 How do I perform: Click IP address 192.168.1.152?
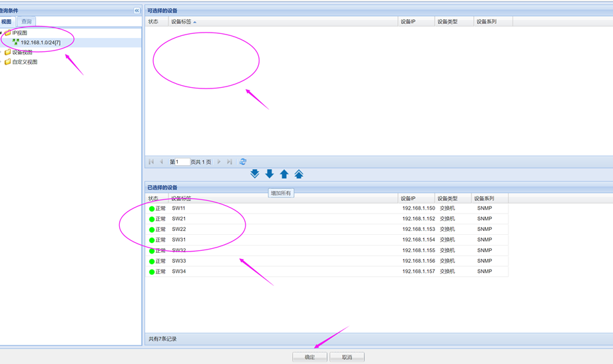coord(418,219)
